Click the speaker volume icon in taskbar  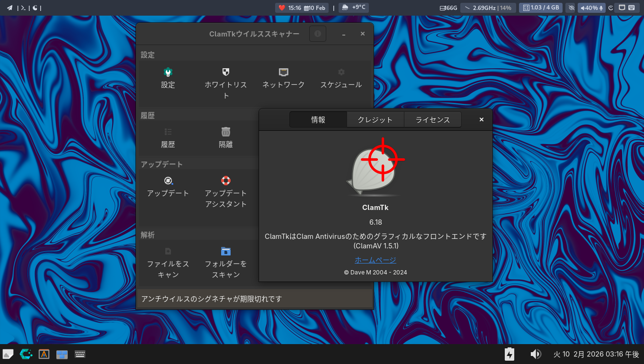point(536,354)
